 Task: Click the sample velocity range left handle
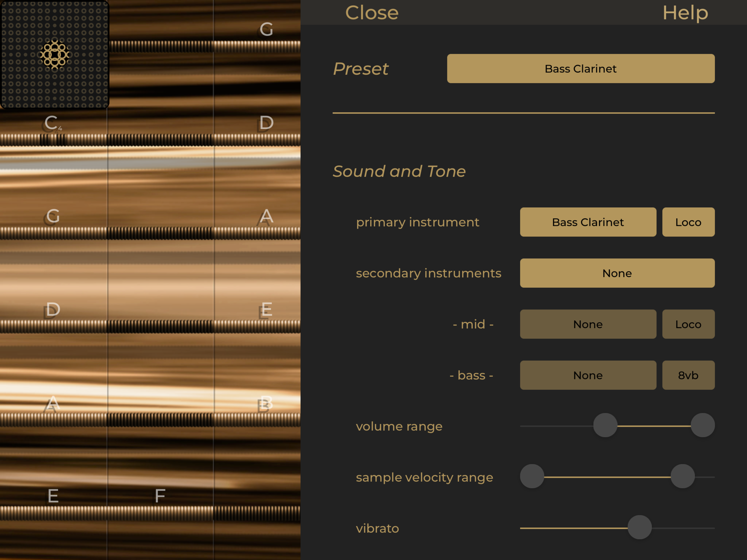[x=532, y=476]
